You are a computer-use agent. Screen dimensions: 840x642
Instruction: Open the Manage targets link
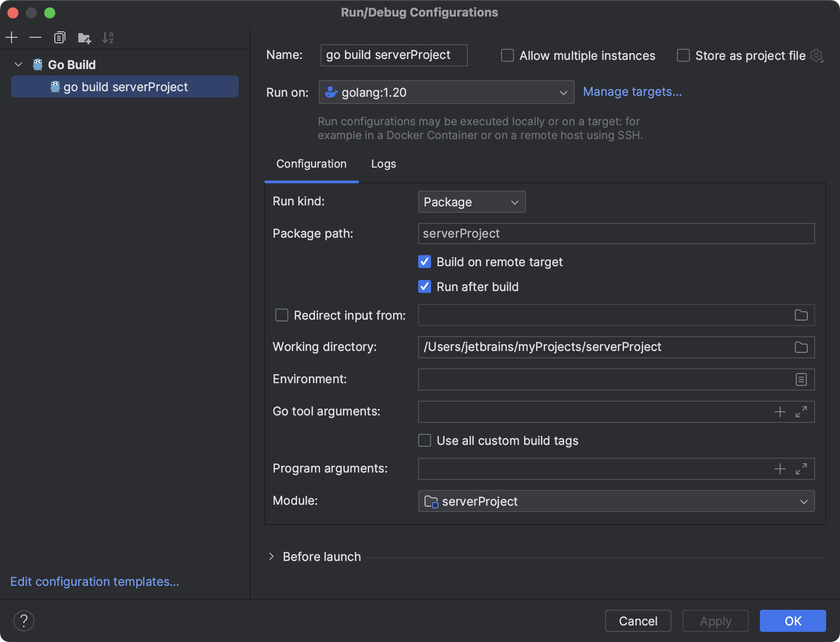pyautogui.click(x=632, y=92)
